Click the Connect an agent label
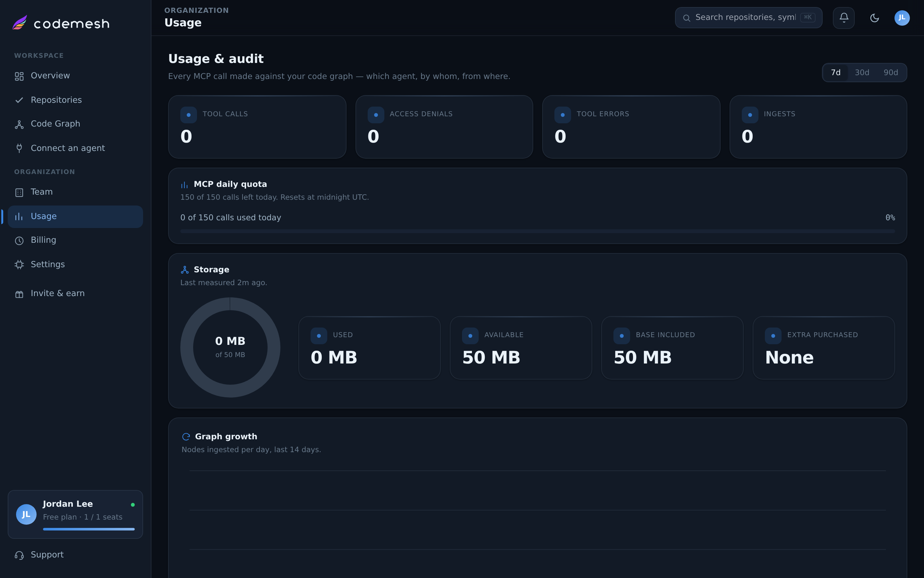924x578 pixels. [68, 148]
